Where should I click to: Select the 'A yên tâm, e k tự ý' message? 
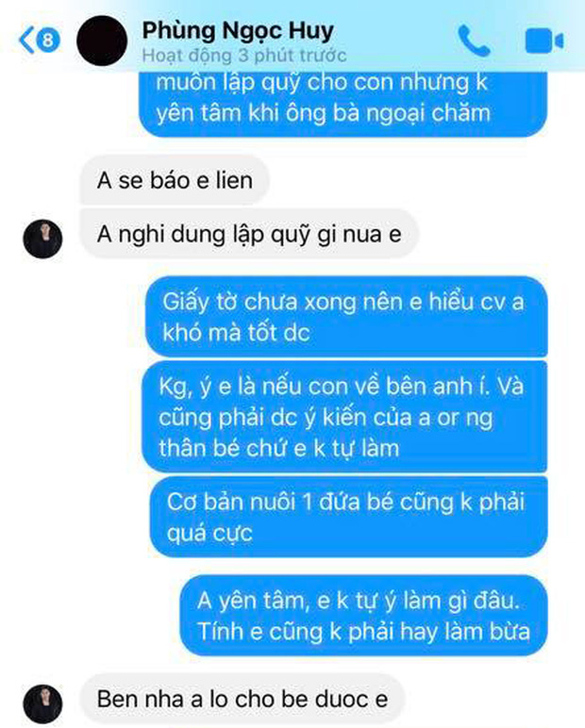click(x=364, y=616)
